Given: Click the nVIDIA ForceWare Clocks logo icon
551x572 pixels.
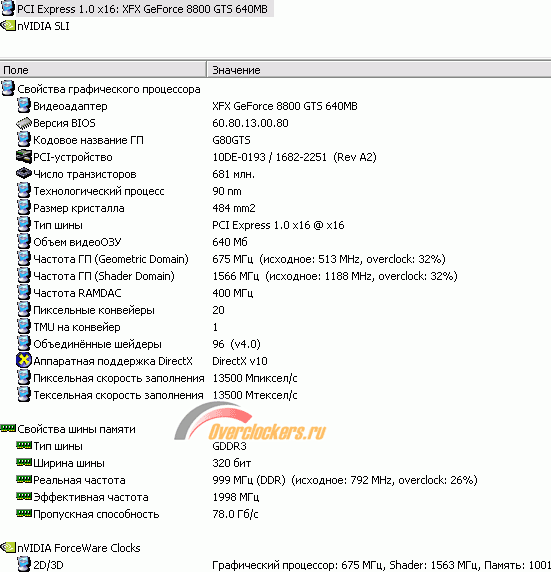Looking at the screenshot, I should (8, 547).
